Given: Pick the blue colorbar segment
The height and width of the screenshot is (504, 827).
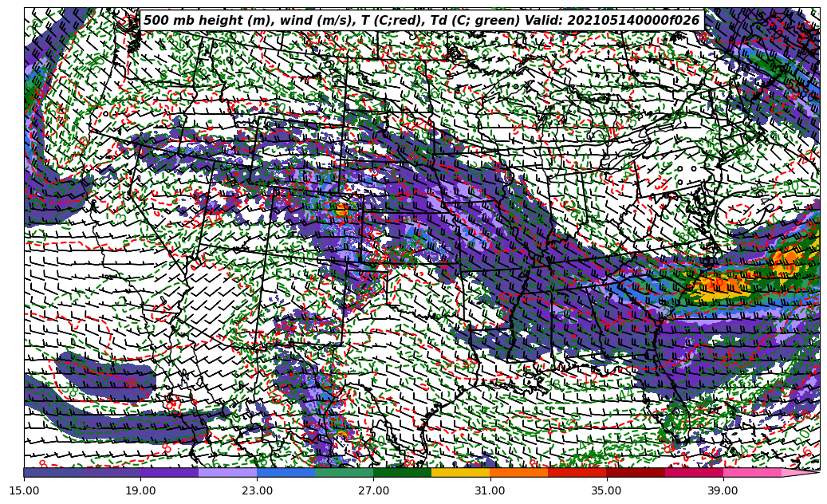Looking at the screenshot, I should [x=286, y=472].
